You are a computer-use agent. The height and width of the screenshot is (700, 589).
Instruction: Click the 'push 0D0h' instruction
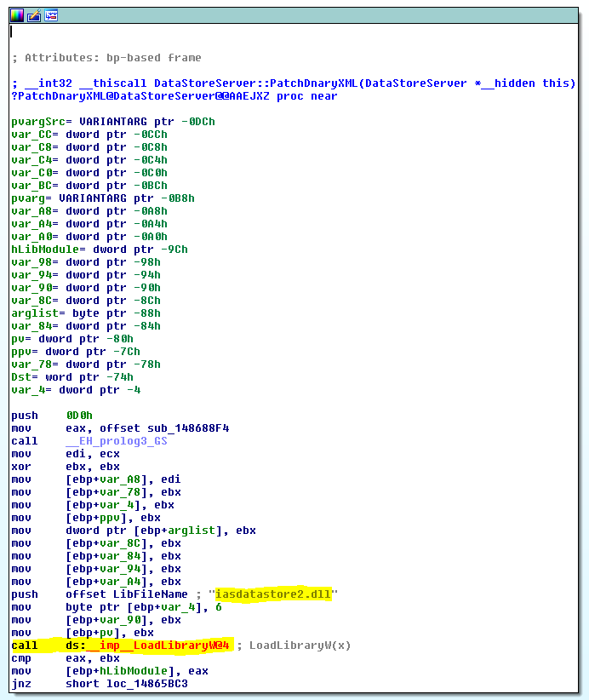[x=52, y=416]
